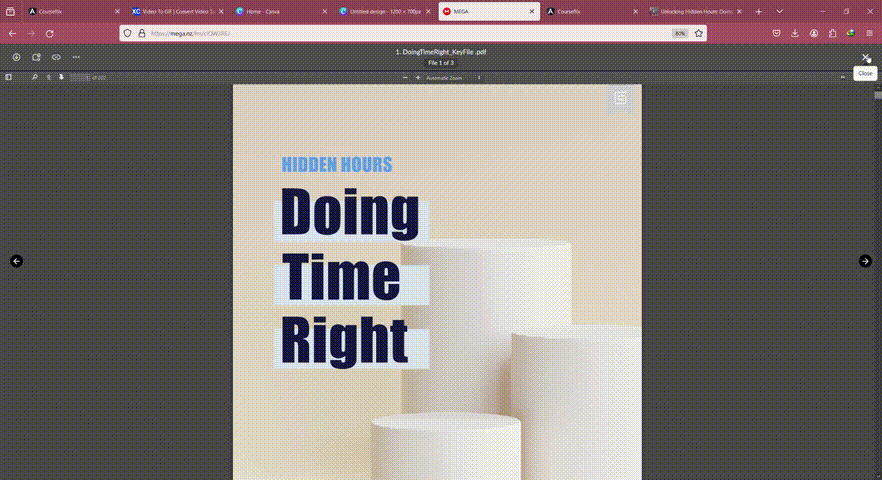The width and height of the screenshot is (882, 480).
Task: Open the extensions puzzle icon
Action: 832,34
